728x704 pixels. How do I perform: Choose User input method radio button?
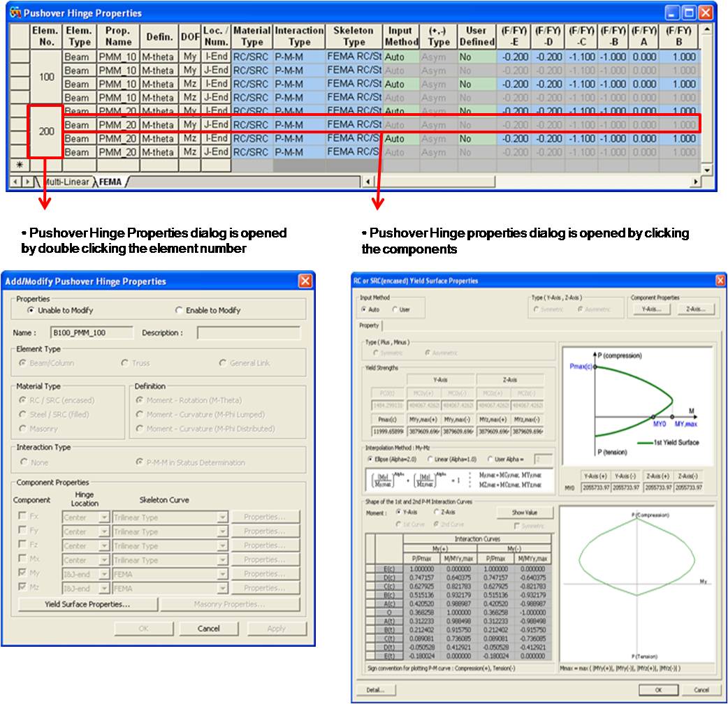click(395, 309)
